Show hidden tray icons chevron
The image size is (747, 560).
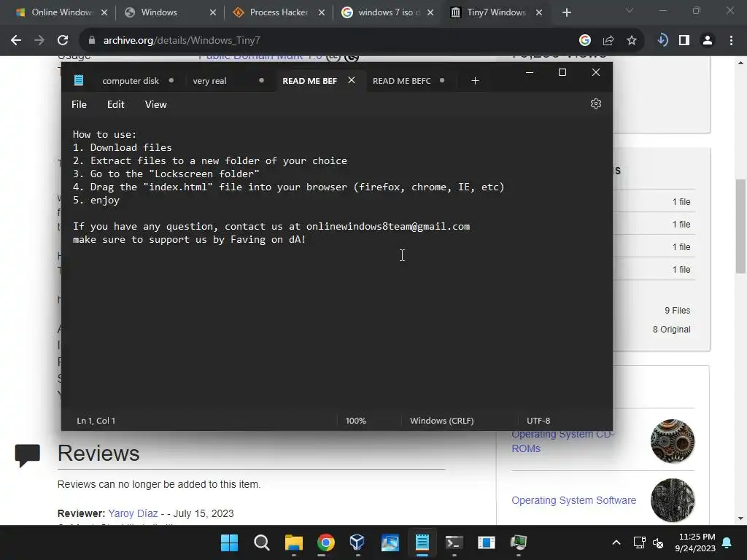pos(616,542)
